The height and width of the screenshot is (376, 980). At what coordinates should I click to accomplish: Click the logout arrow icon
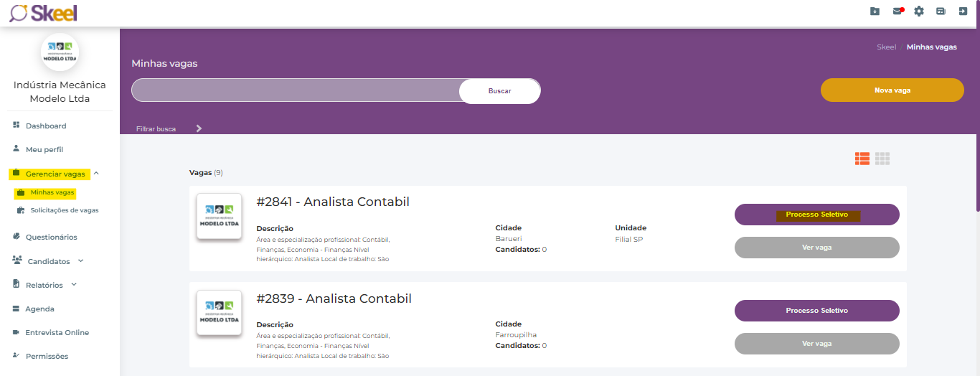(x=963, y=11)
